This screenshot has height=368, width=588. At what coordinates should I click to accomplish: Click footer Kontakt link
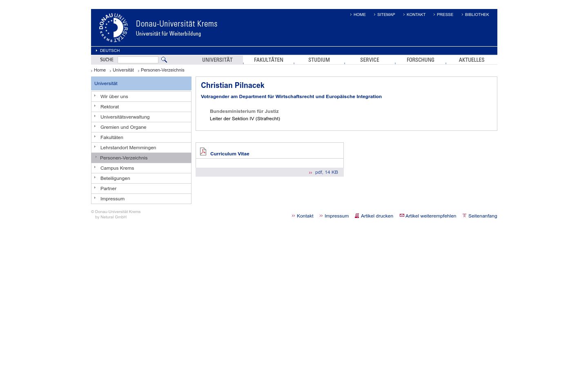point(305,216)
